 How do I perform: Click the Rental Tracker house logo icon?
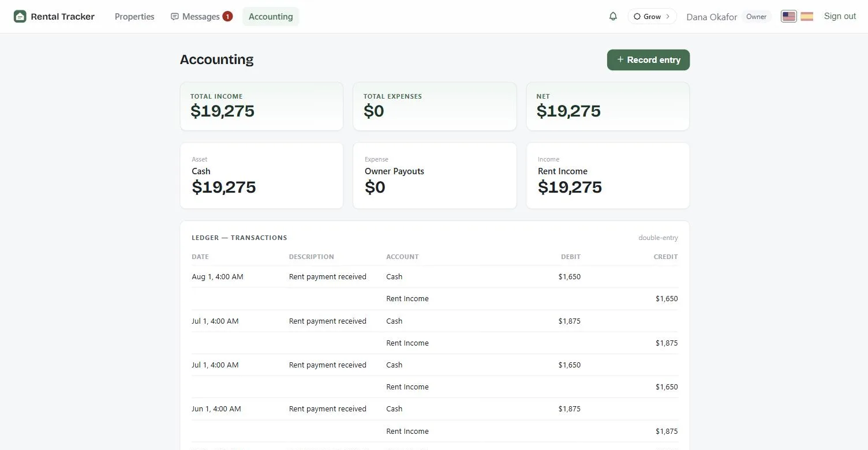click(x=20, y=16)
